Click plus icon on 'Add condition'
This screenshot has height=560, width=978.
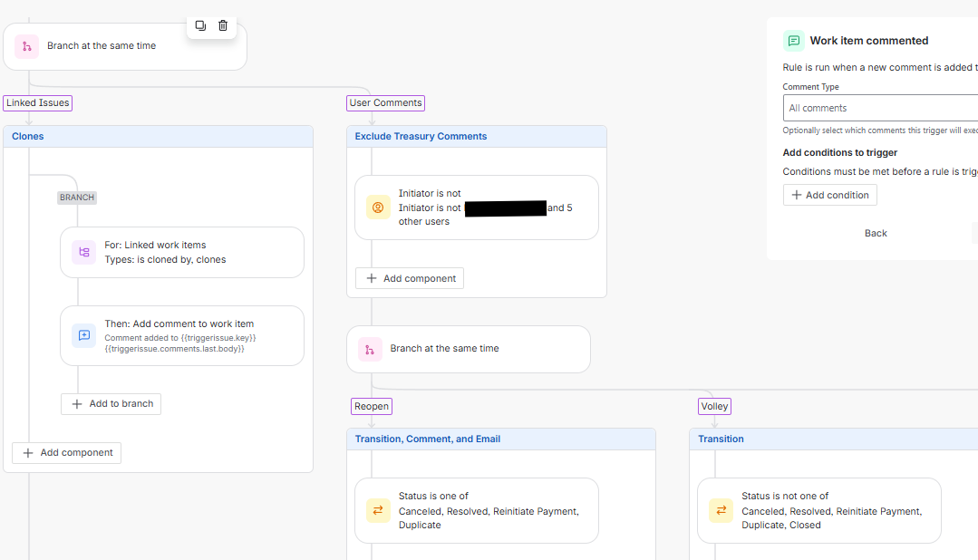point(797,195)
